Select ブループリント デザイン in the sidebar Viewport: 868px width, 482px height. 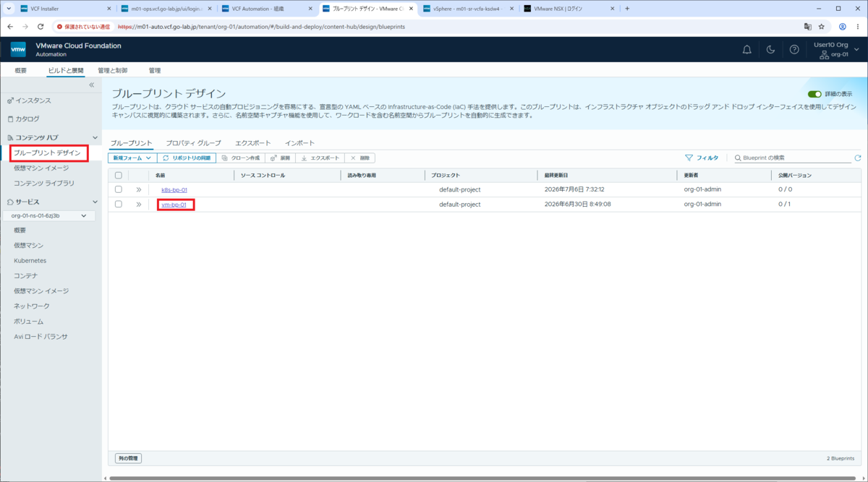point(47,152)
